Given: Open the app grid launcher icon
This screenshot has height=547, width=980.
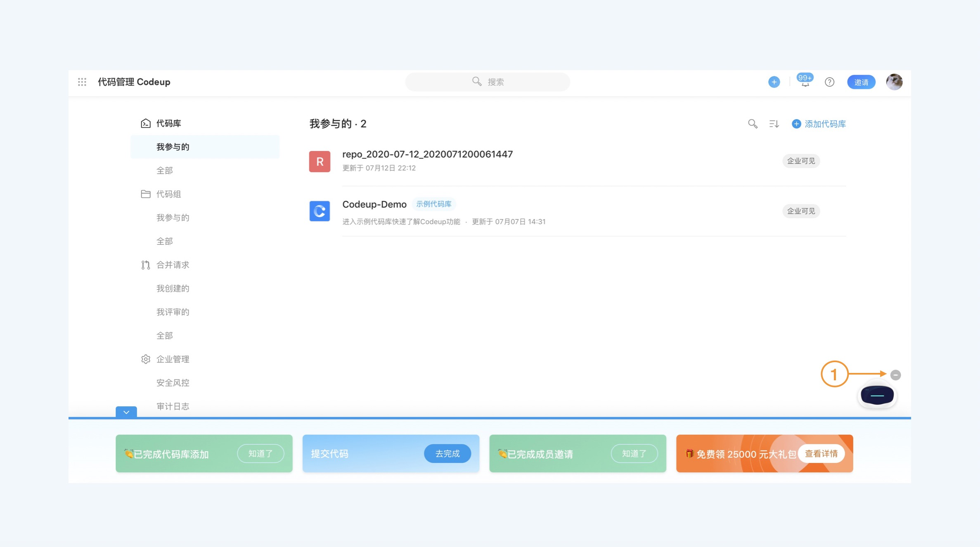Looking at the screenshot, I should [82, 82].
